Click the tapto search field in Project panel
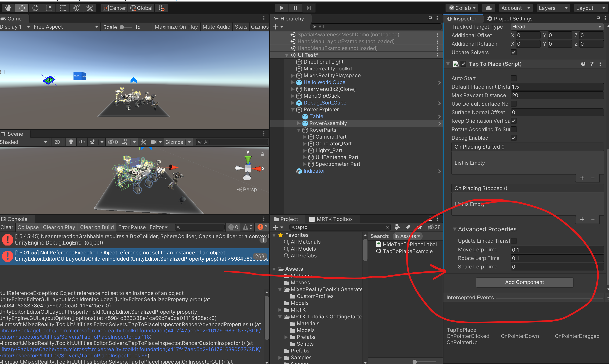The height and width of the screenshot is (364, 609). click(339, 227)
